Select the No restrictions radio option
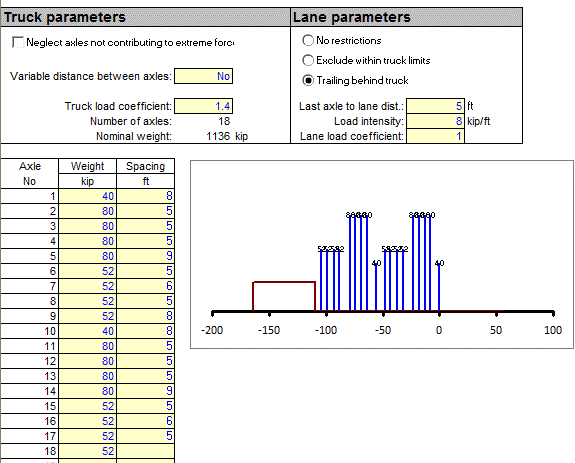 (x=308, y=40)
